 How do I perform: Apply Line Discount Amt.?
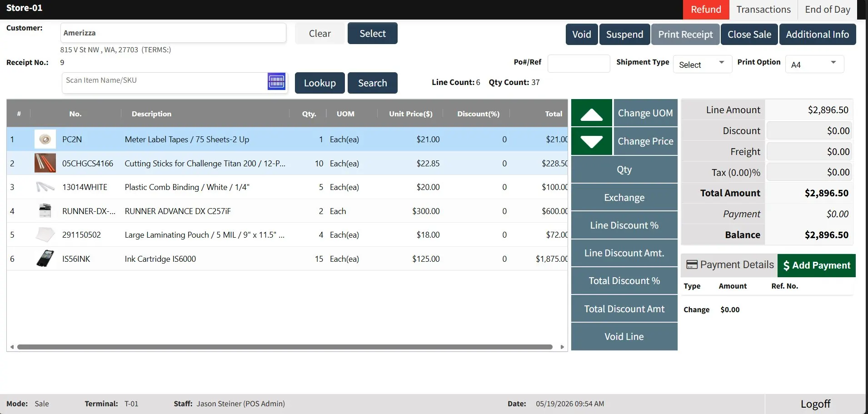(624, 253)
